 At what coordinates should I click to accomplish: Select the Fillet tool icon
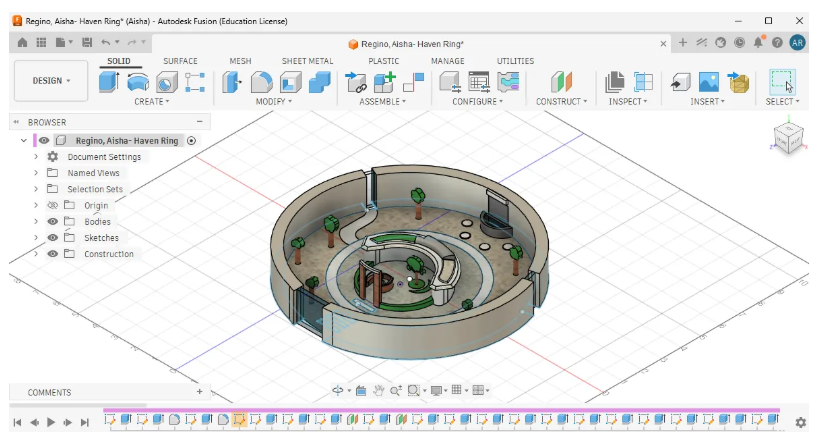click(x=261, y=82)
